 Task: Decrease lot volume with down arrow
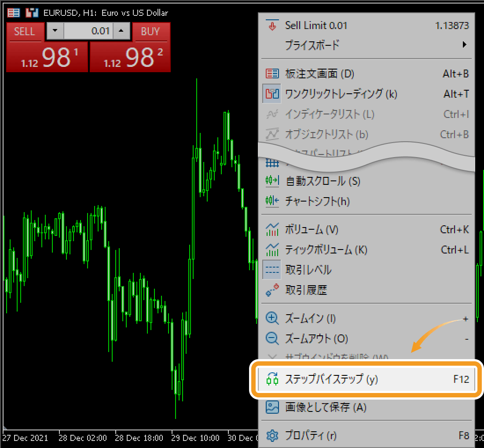click(55, 30)
